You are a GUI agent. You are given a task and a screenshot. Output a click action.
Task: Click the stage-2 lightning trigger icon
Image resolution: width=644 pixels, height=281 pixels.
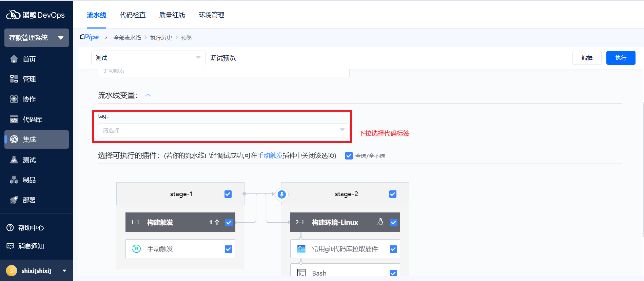(x=282, y=194)
